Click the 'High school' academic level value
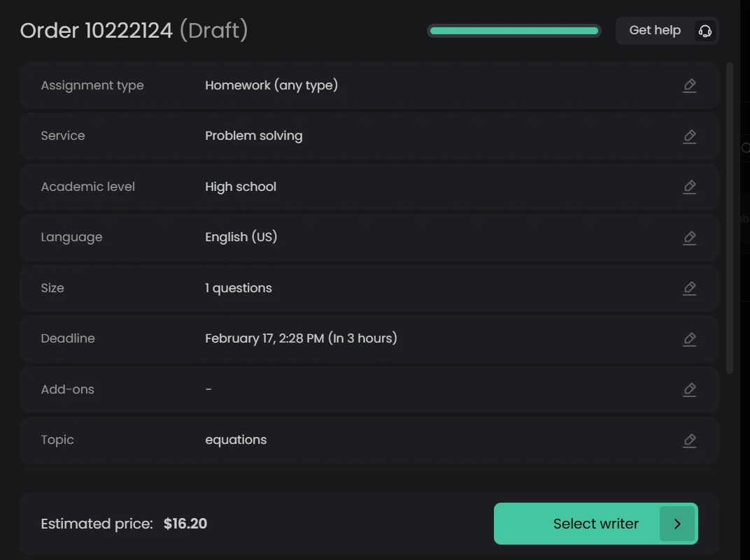 [x=241, y=187]
